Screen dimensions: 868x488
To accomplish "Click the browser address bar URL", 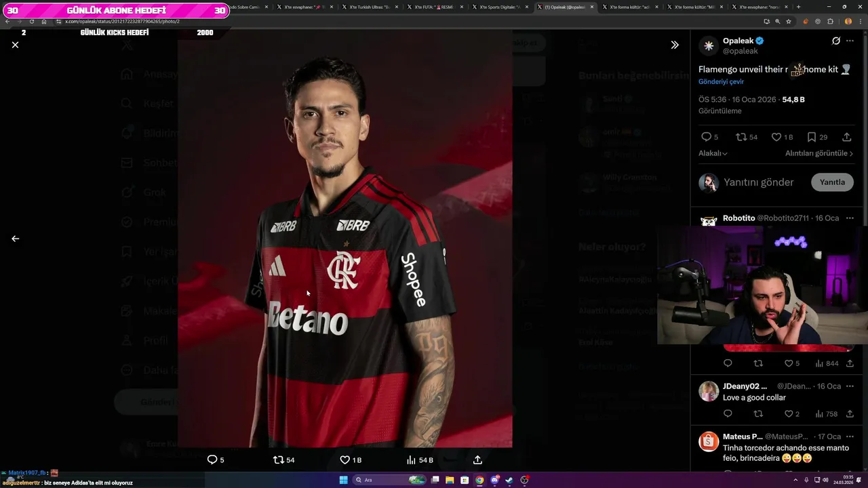I will (122, 21).
